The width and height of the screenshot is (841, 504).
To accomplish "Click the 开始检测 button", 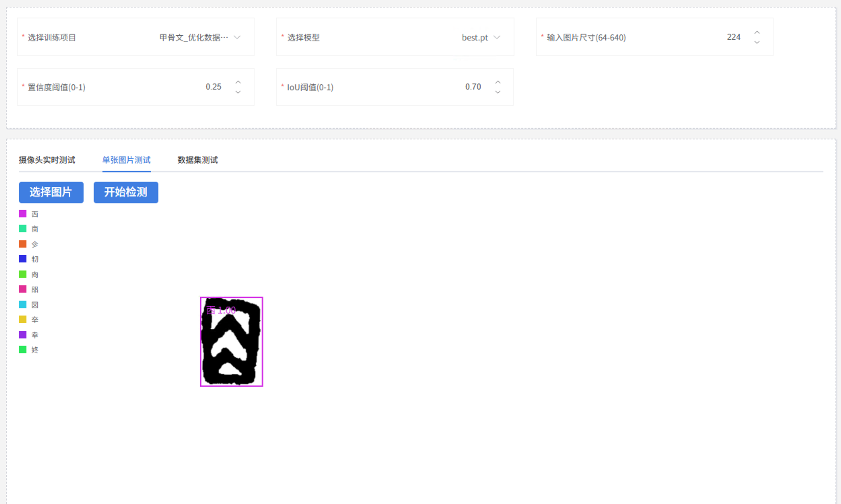I will 125,192.
